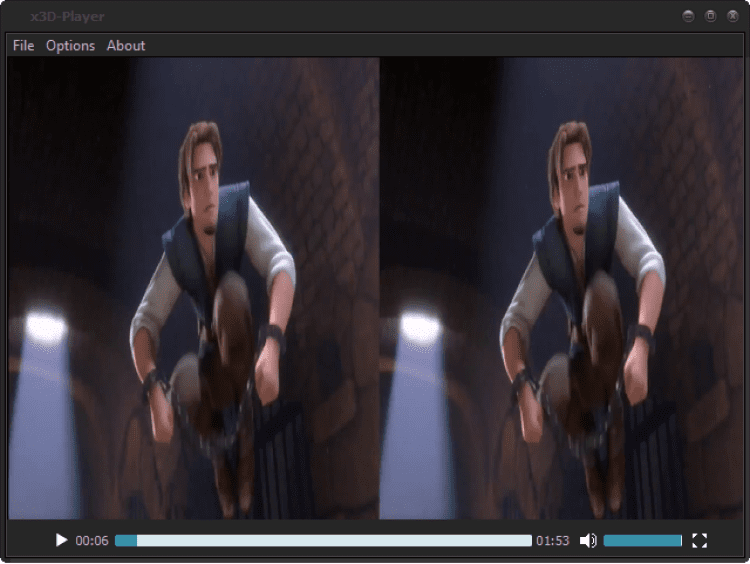Screen dimensions: 750x564
Task: Maximize the x3D-Player window
Action: coord(710,16)
